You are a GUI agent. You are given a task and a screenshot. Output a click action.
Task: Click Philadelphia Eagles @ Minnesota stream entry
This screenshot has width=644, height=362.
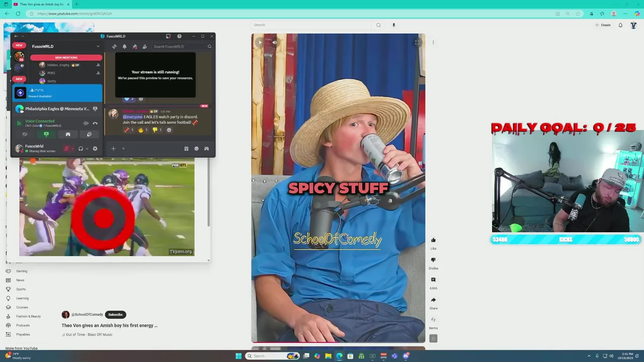click(57, 109)
